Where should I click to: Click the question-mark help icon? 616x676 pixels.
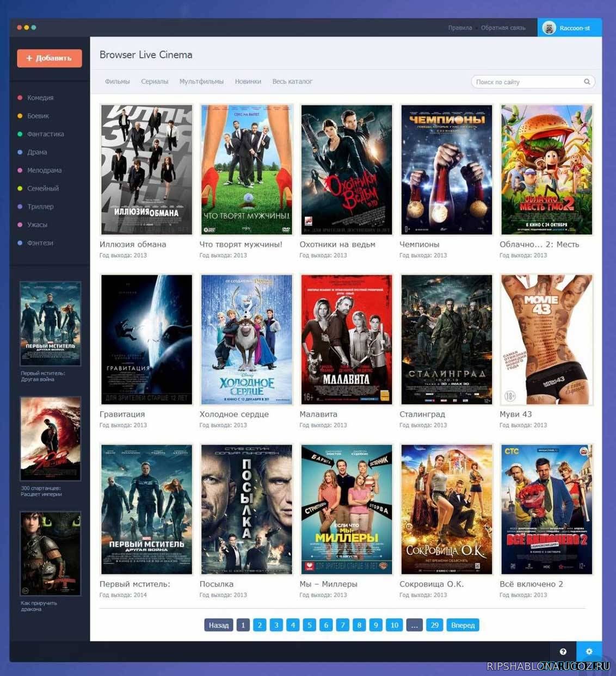564,651
